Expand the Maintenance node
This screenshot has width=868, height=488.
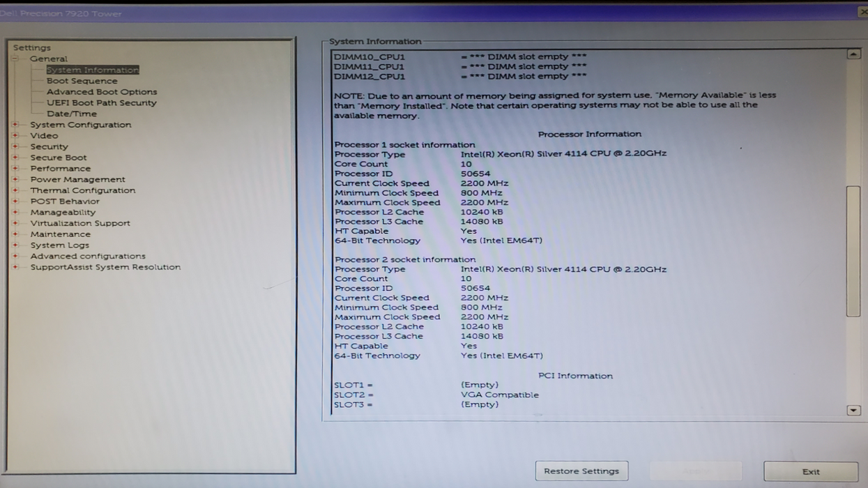tap(15, 234)
